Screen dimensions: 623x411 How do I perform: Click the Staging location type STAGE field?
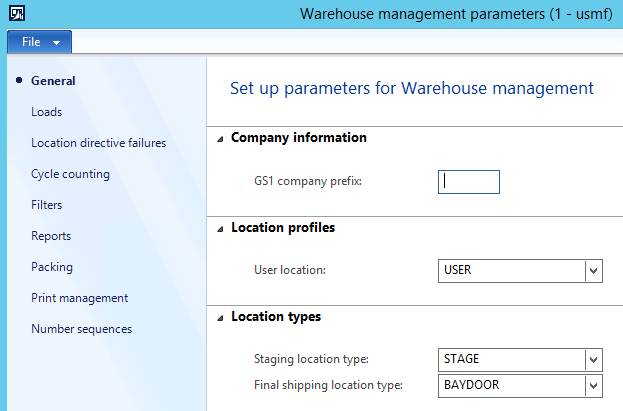tap(511, 360)
